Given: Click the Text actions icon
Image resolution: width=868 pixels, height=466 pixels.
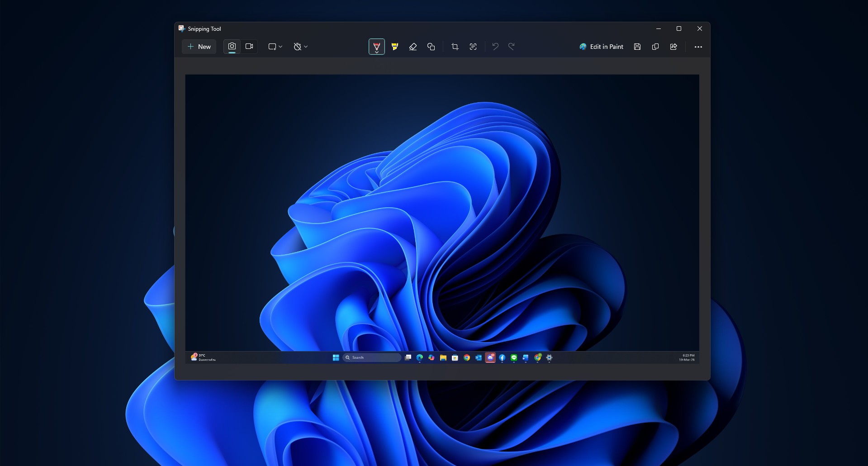Looking at the screenshot, I should 473,47.
